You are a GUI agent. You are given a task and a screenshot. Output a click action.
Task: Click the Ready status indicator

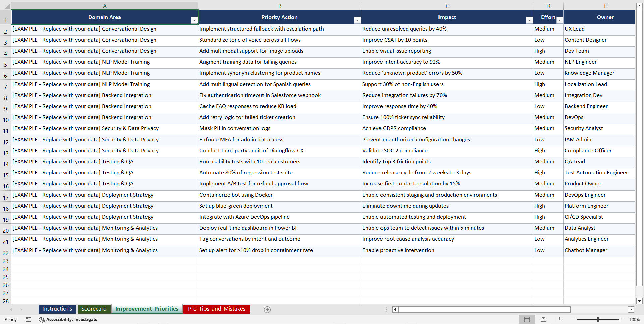click(10, 319)
